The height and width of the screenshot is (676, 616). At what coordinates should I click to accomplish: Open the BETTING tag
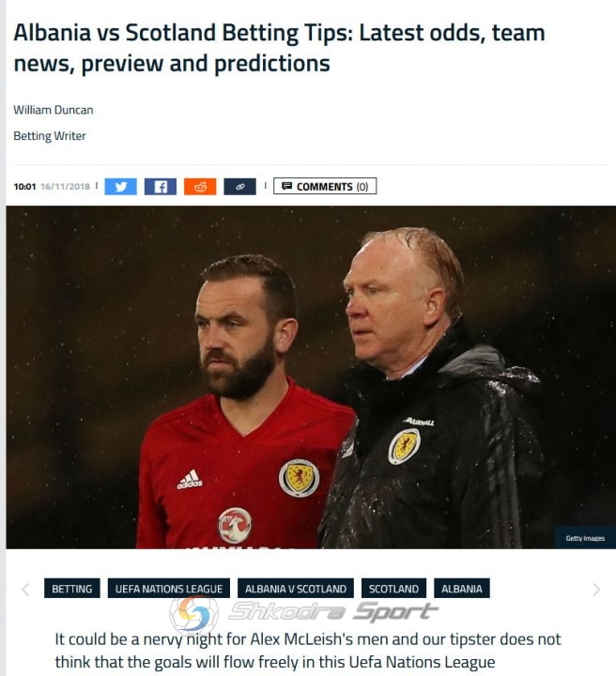click(72, 589)
